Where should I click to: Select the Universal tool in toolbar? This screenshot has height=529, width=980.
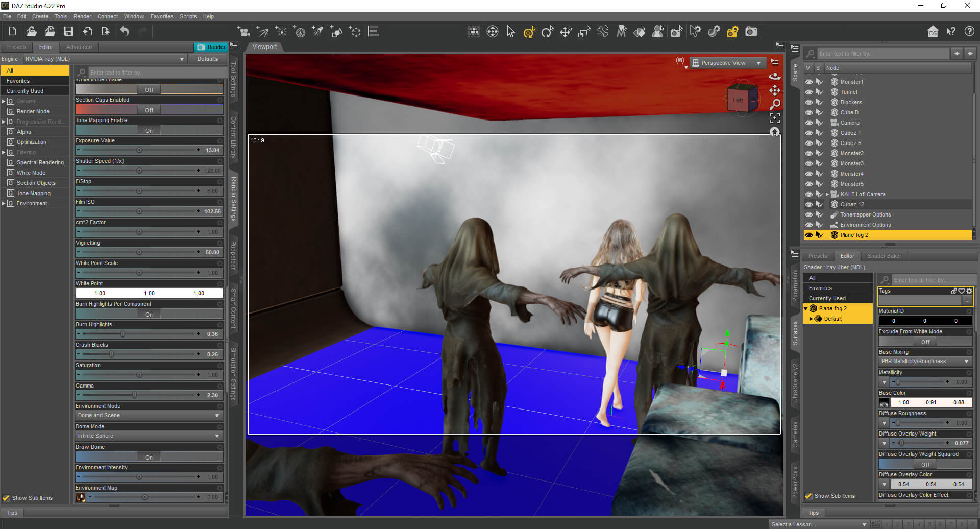pyautogui.click(x=529, y=32)
